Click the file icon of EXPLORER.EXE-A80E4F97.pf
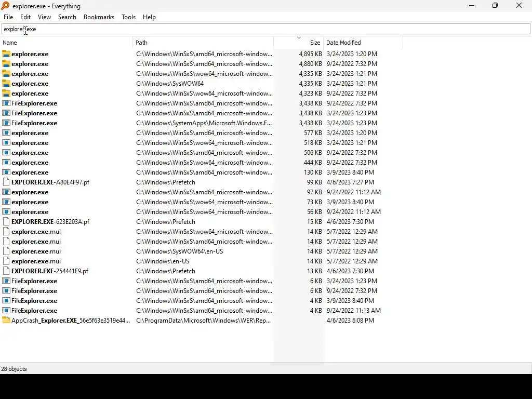Image resolution: width=532 pixels, height=399 pixels. pyautogui.click(x=6, y=182)
